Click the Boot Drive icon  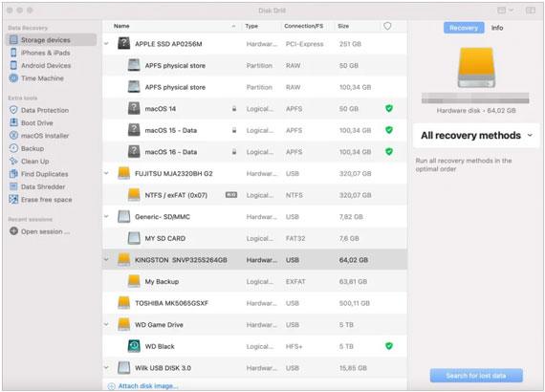pos(13,122)
